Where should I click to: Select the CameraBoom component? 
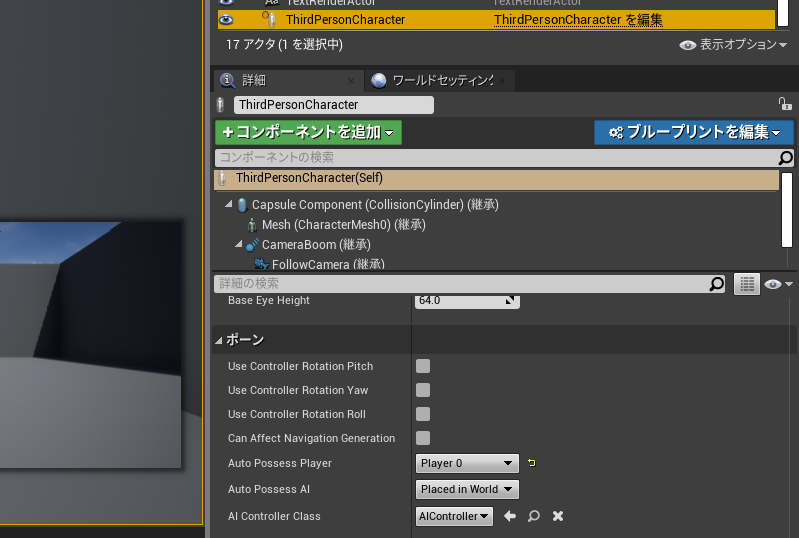[316, 245]
